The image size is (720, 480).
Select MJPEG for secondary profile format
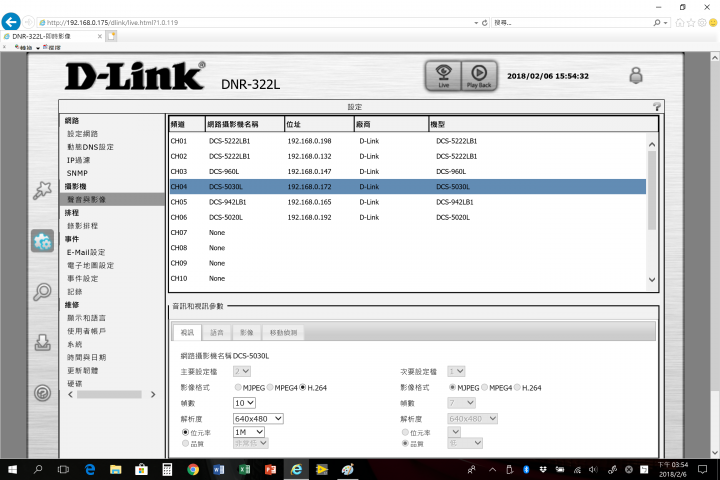452,387
